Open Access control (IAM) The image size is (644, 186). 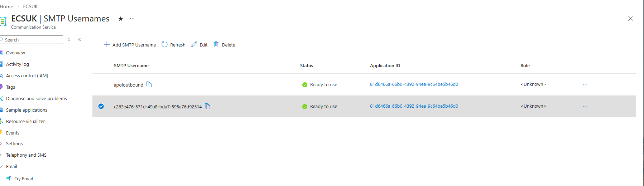point(27,75)
